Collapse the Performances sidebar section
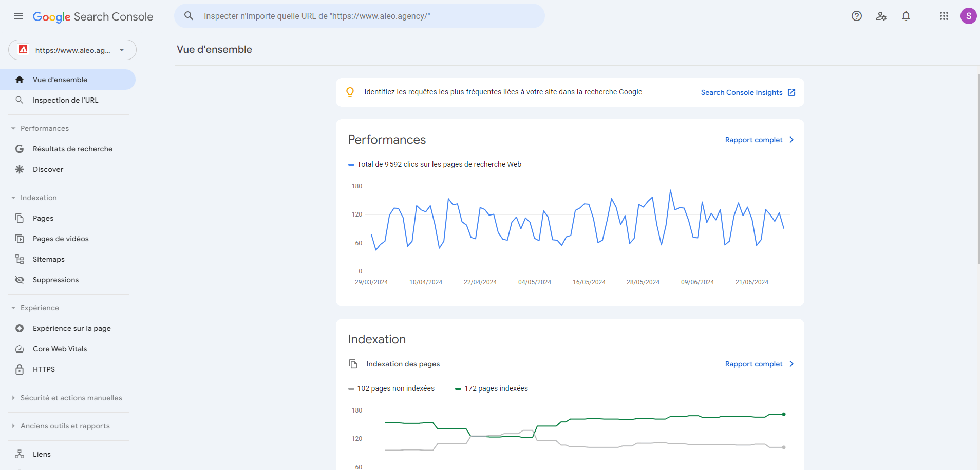Viewport: 980px width, 470px height. tap(13, 128)
